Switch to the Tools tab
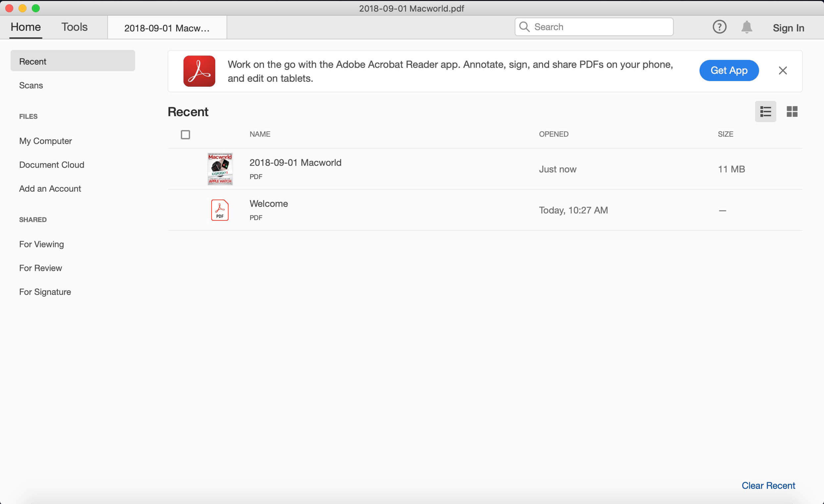 coord(74,27)
